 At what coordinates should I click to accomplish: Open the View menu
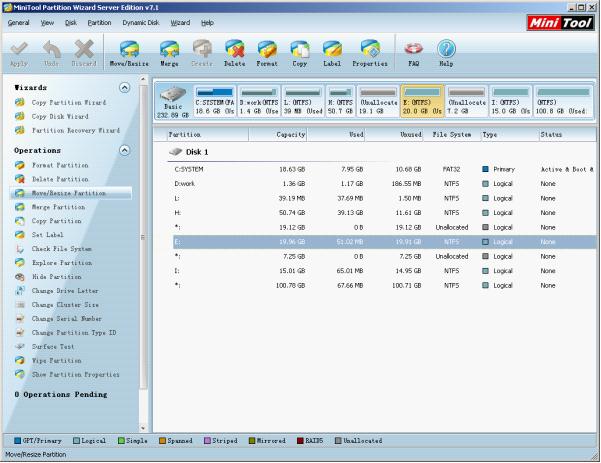coord(48,23)
